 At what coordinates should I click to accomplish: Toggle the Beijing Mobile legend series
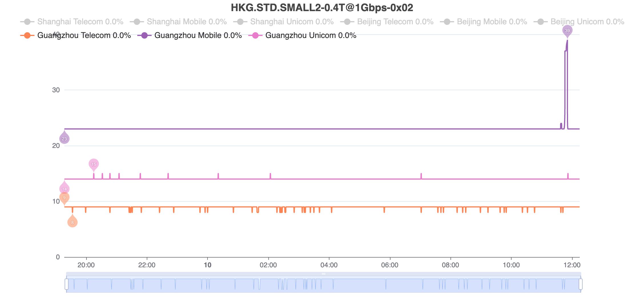[484, 22]
